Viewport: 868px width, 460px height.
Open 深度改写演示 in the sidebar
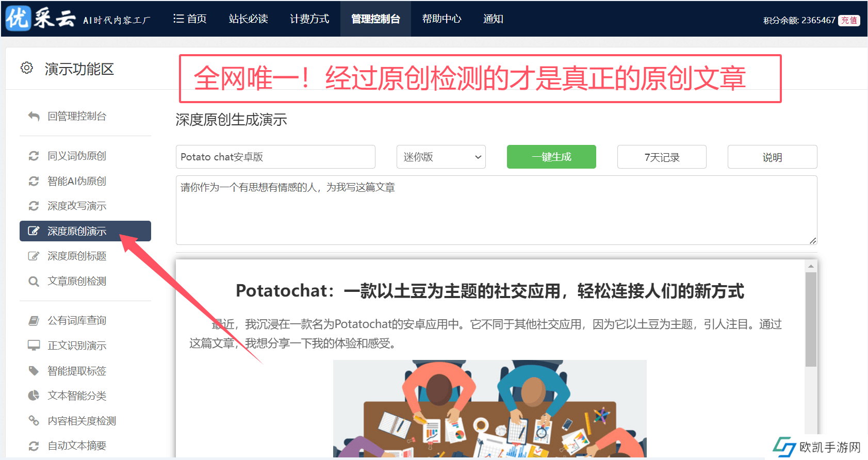point(77,206)
